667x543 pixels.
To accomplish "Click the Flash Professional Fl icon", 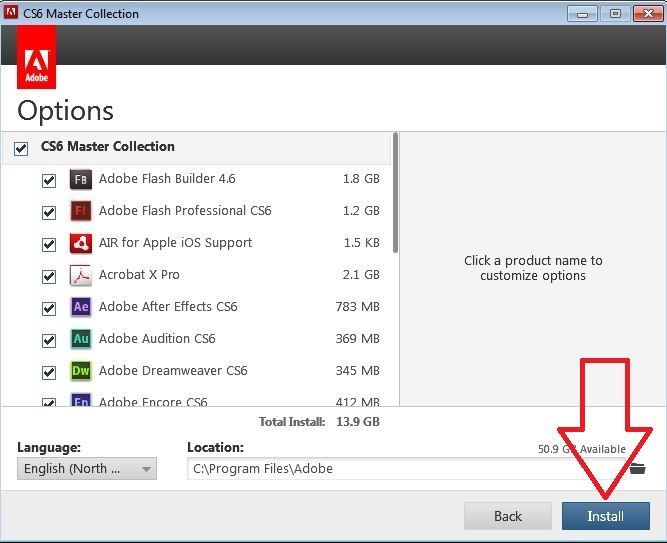I will 80,211.
